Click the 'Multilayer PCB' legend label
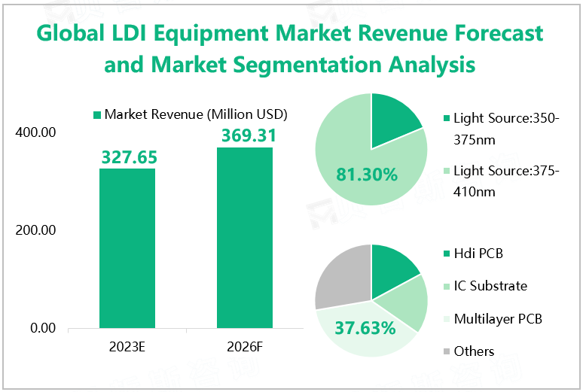 pos(498,319)
